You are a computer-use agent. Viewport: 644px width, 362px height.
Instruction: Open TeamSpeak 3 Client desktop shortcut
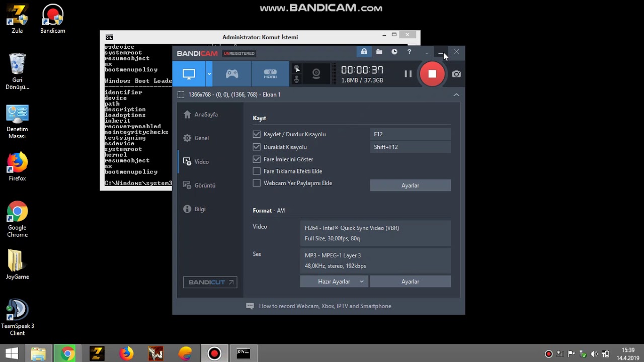tap(17, 318)
